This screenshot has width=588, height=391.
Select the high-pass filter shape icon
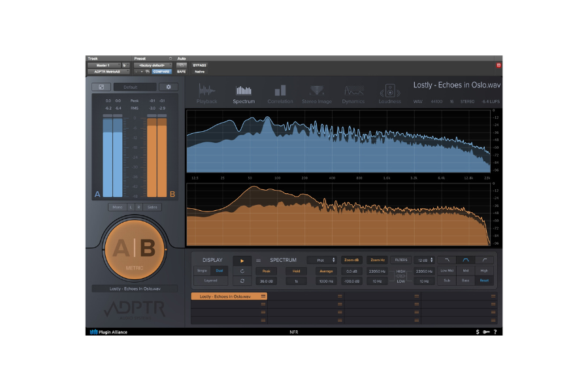click(x=485, y=260)
